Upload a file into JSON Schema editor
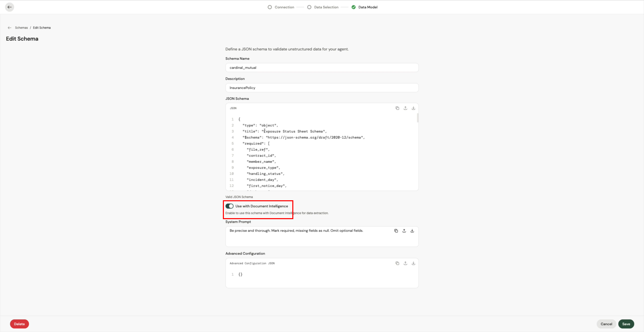644x332 pixels. pos(405,108)
